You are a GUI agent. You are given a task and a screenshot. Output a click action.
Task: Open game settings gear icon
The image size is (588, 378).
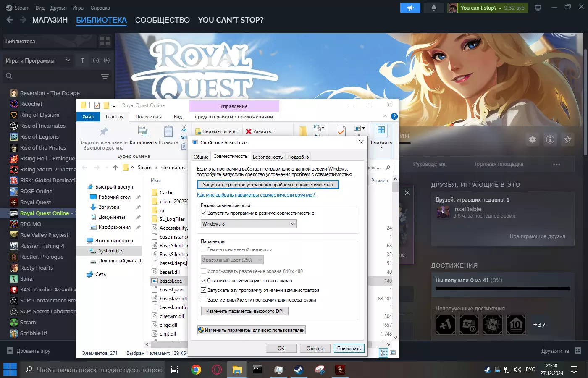tap(533, 139)
